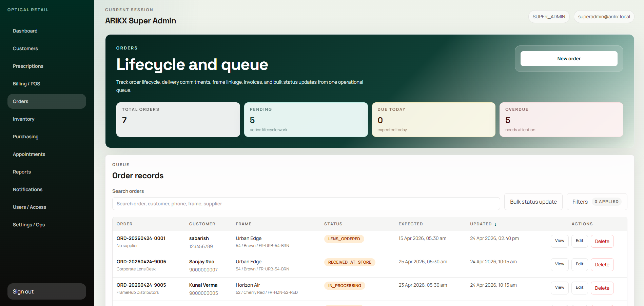This screenshot has width=644, height=306.
Task: Click the superadmin@arikx.local badge
Action: 604,17
